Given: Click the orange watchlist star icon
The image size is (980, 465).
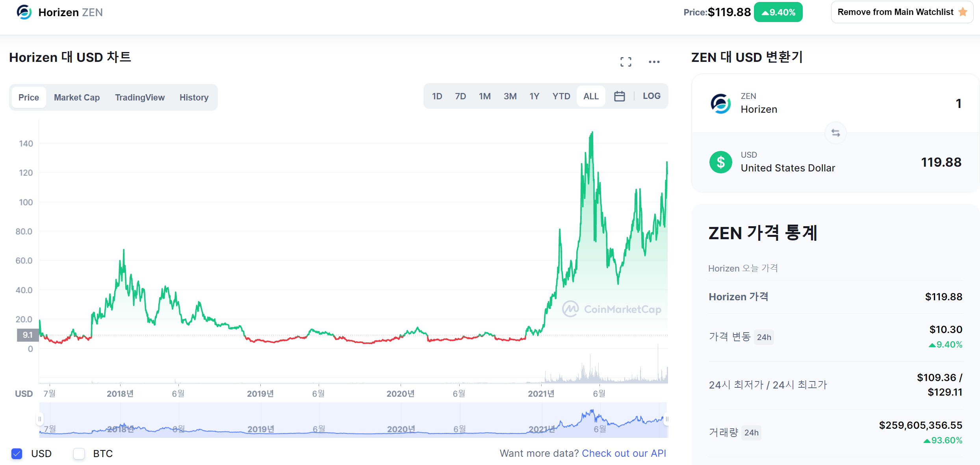Looking at the screenshot, I should [963, 12].
